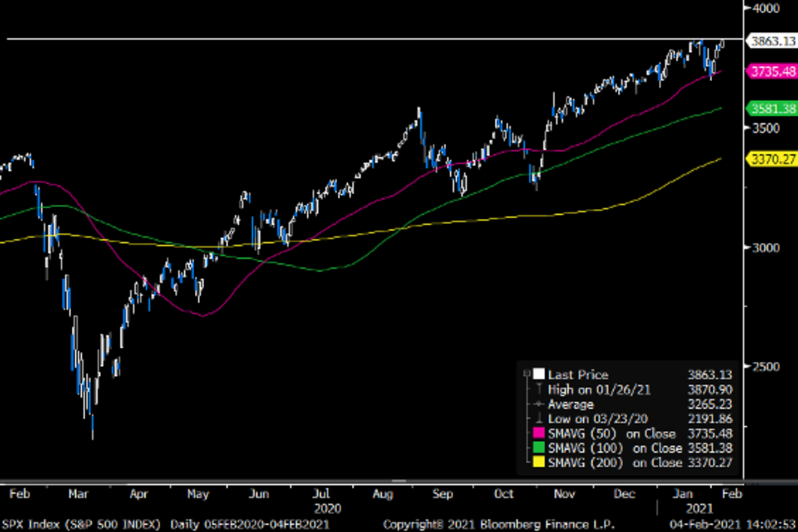Click the 'Mar' label on time axis
The width and height of the screenshot is (798, 532).
tap(79, 494)
